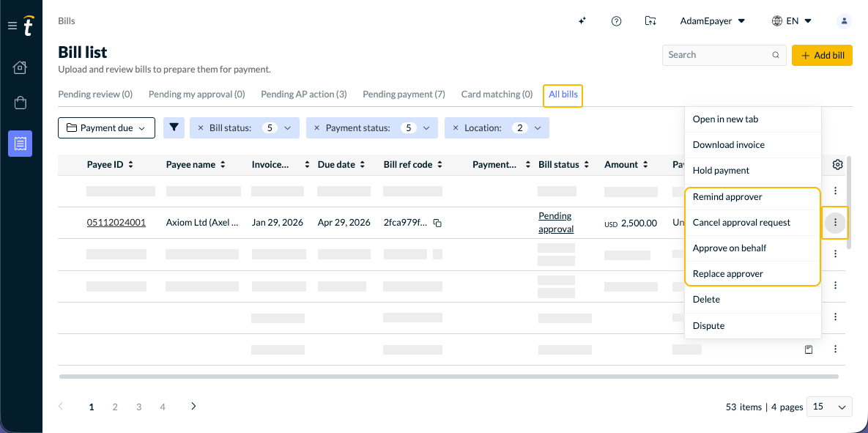Remove the Payment status filter
The height and width of the screenshot is (433, 868).
[x=316, y=128]
